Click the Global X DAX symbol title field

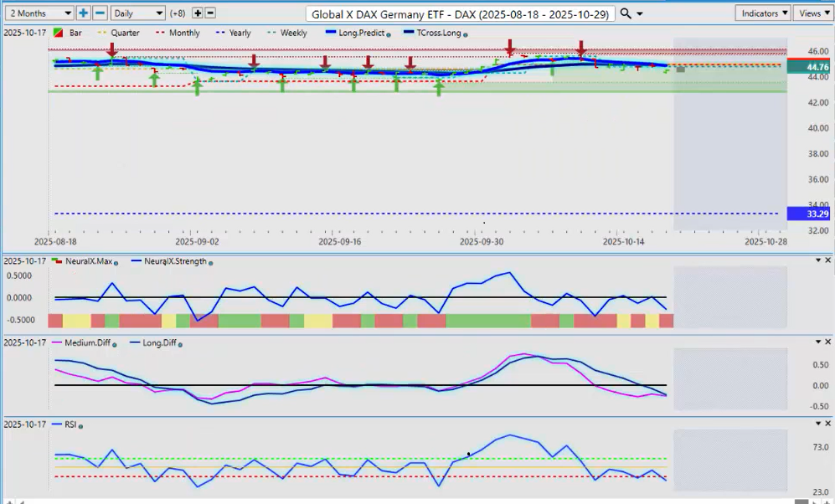[x=461, y=14]
